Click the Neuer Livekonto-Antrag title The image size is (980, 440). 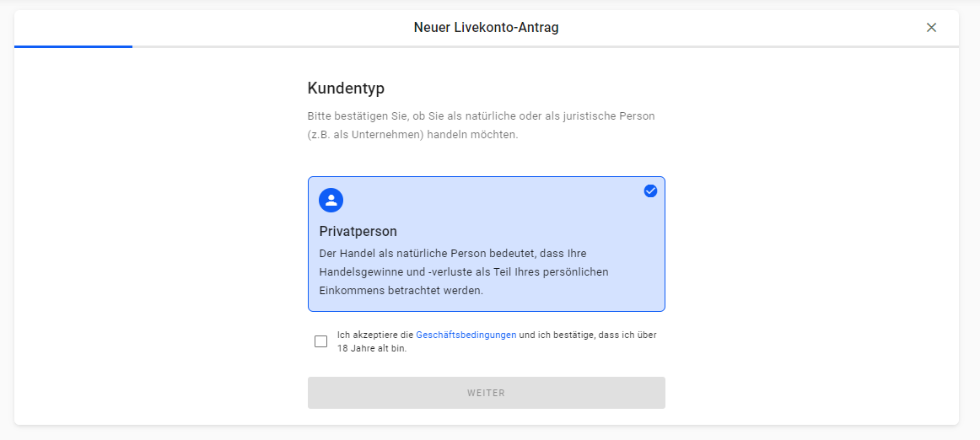click(x=487, y=28)
